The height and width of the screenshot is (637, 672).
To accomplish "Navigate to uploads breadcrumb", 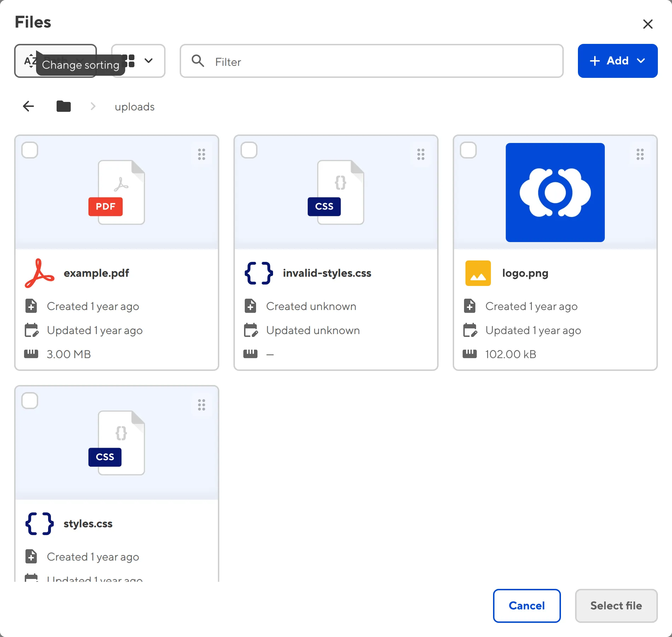I will click(134, 107).
